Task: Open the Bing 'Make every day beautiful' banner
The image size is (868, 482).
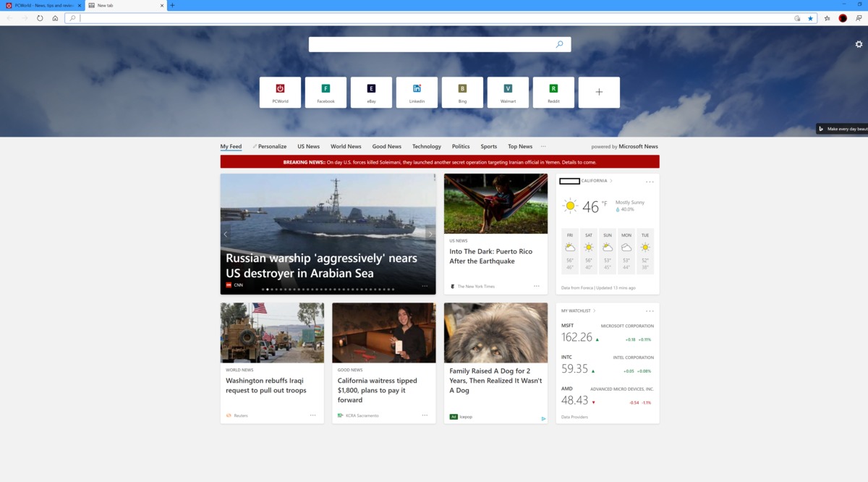Action: tap(842, 129)
